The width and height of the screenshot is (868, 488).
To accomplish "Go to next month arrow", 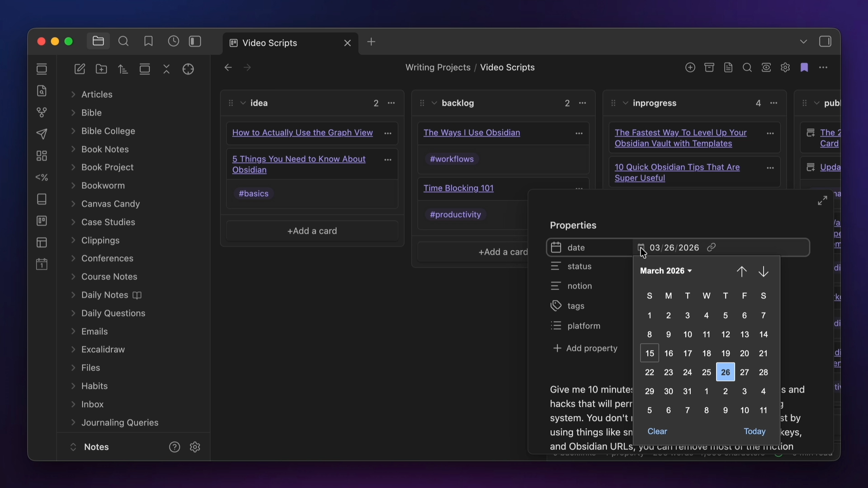I will click(764, 272).
